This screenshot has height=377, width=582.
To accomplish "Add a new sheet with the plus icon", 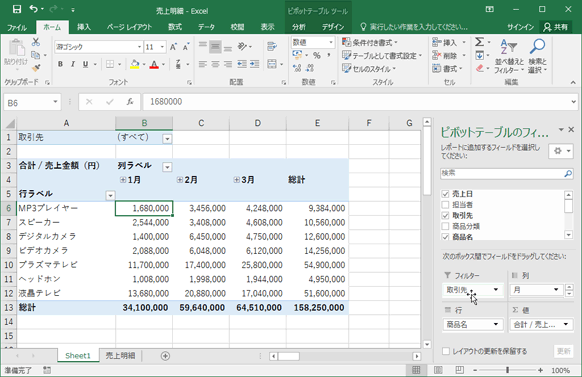I will (x=165, y=356).
